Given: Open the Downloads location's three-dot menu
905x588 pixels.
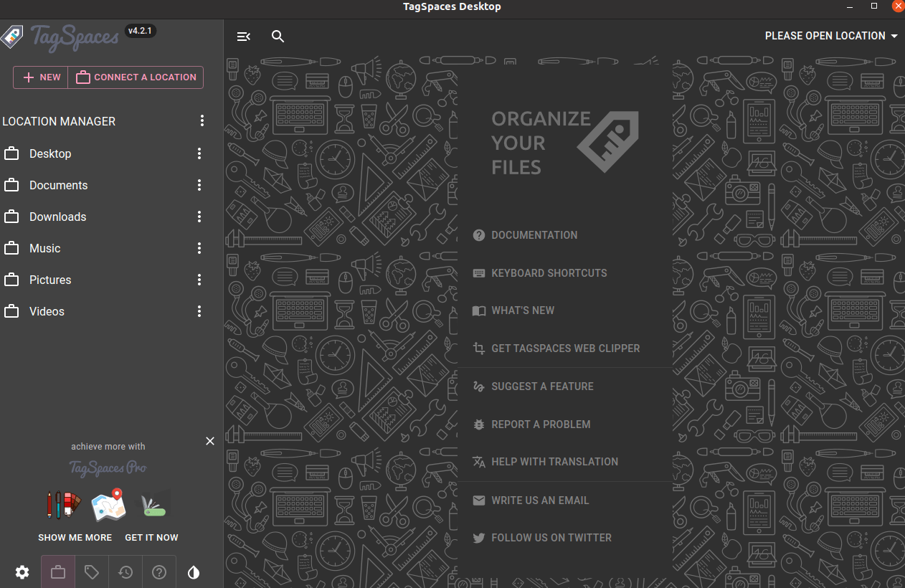Looking at the screenshot, I should coord(199,217).
